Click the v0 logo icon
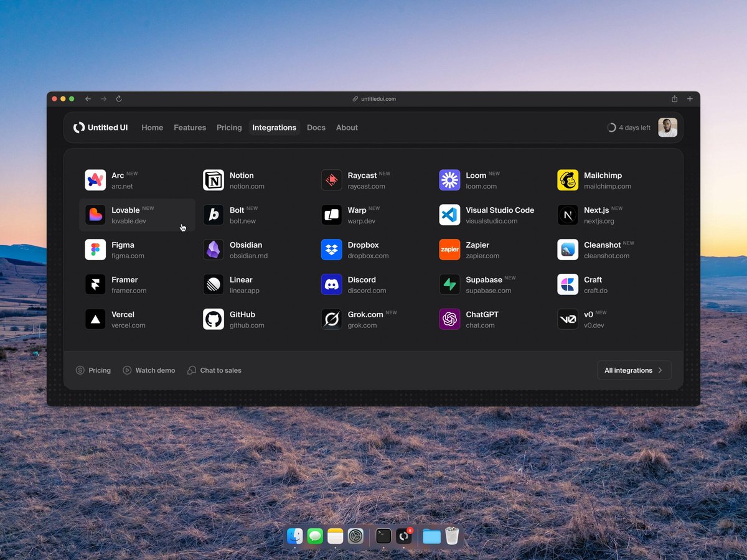Image resolution: width=747 pixels, height=560 pixels. 568,320
